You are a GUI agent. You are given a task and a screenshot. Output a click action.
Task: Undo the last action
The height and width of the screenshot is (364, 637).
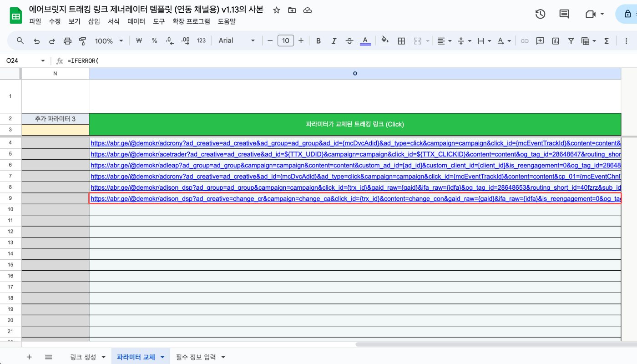[x=36, y=41]
